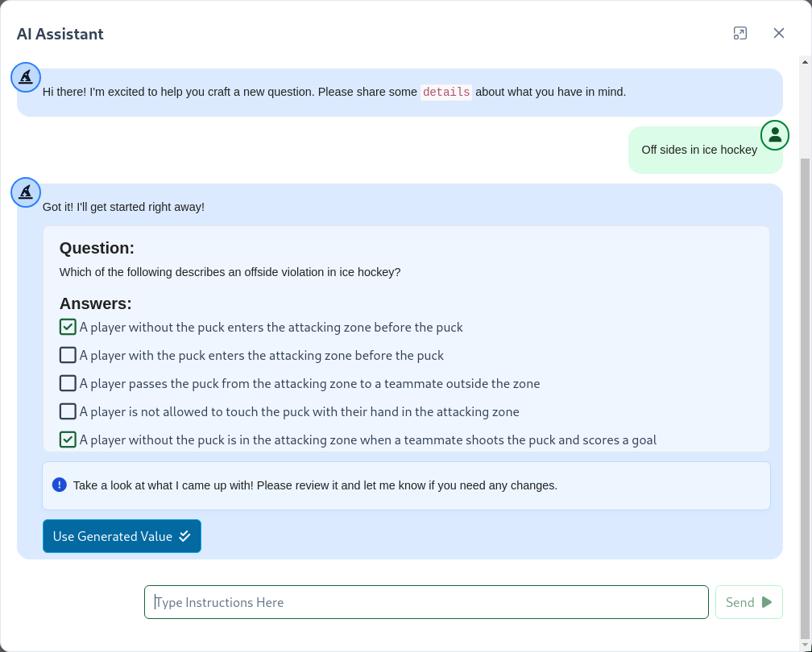Uncheck the teammate shoots and scores answer
Image resolution: width=812 pixels, height=652 pixels.
click(x=68, y=439)
